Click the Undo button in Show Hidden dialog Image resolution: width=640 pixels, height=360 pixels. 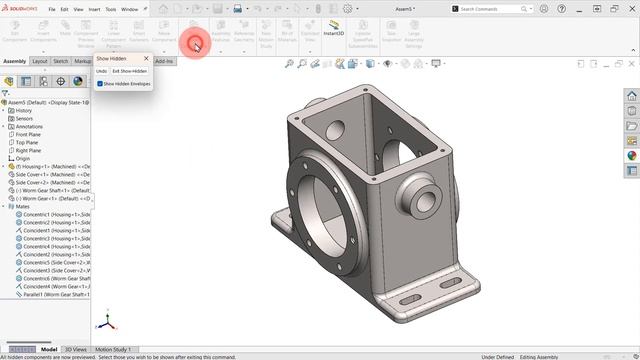point(101,71)
